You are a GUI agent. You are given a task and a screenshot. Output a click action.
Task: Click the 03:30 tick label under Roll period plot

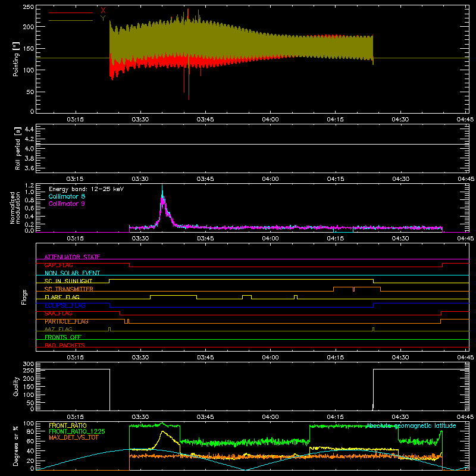140,179
